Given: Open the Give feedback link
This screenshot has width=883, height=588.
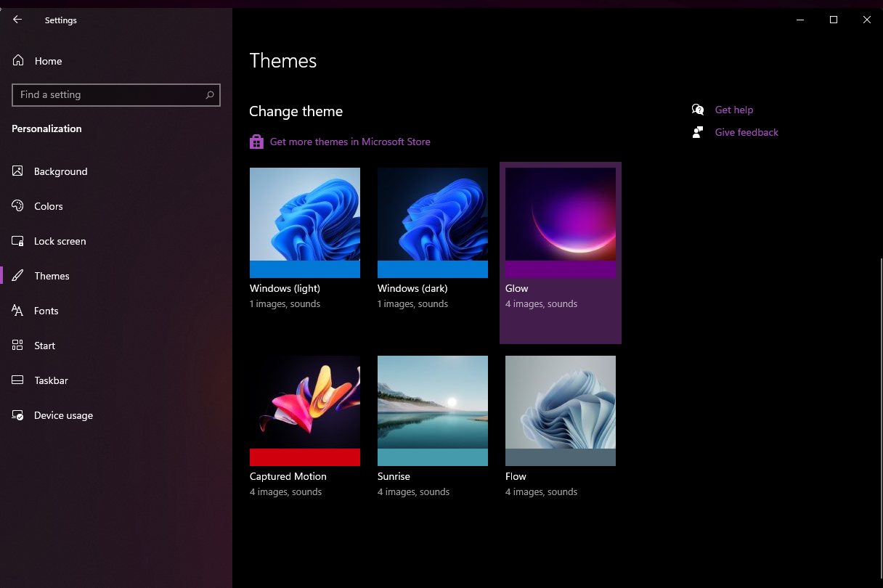Looking at the screenshot, I should 746,132.
